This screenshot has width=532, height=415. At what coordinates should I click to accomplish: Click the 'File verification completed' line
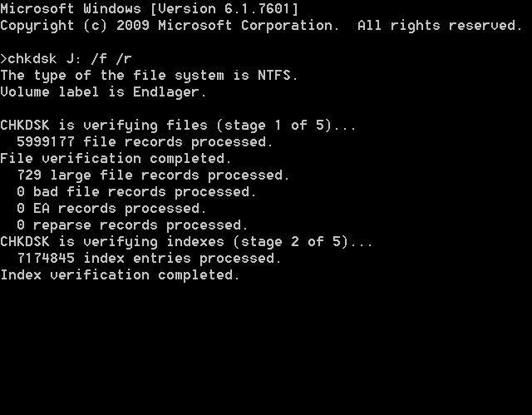[x=116, y=159]
